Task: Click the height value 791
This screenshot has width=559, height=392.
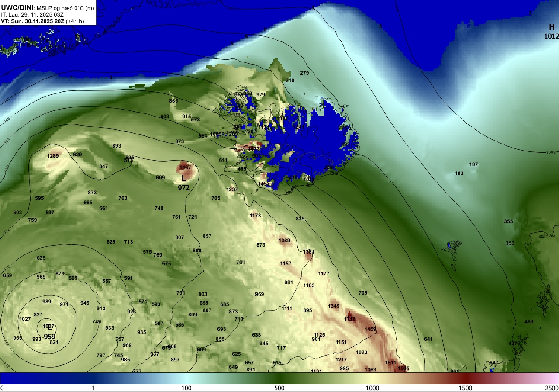Action: 181,293
